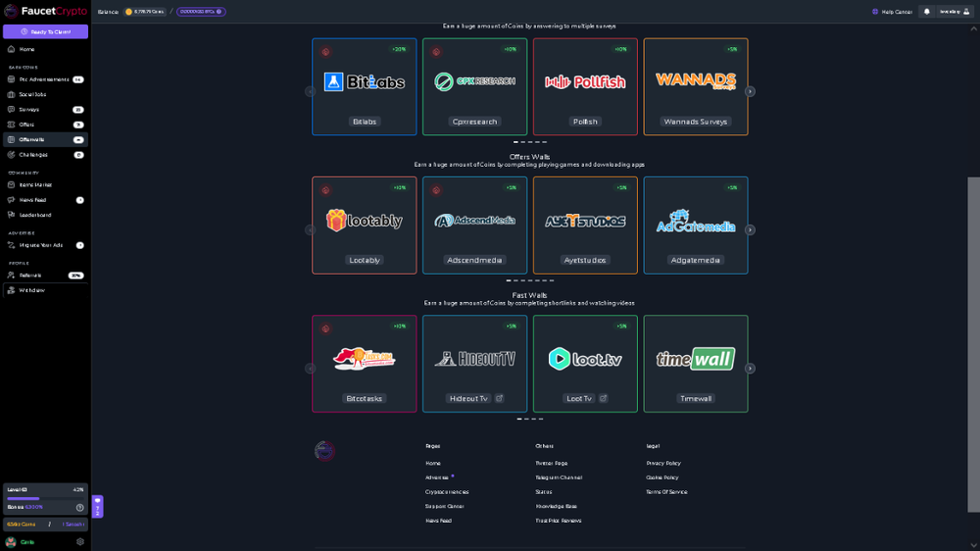Click the Bonus help question mark icon
The height and width of the screenshot is (551, 980).
pos(80,507)
